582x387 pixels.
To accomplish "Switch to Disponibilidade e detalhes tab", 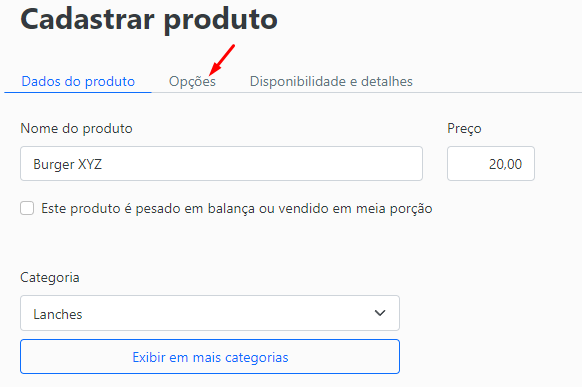I will [331, 81].
